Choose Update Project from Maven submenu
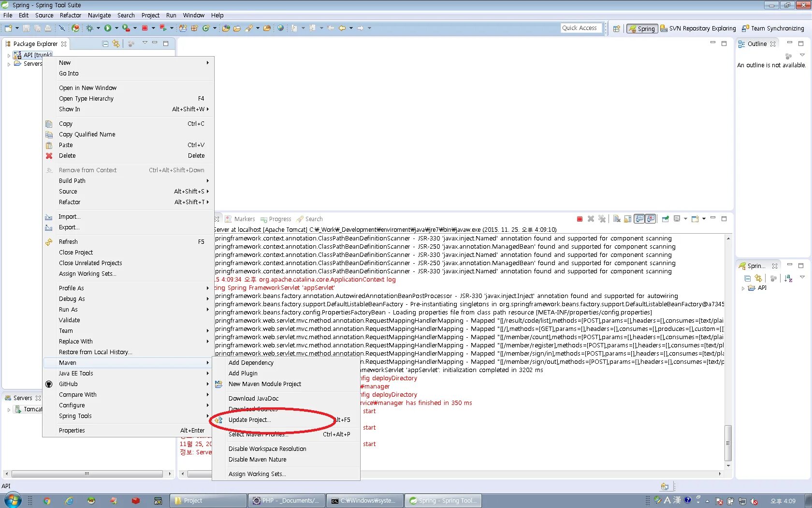812x508 pixels. click(x=286, y=420)
